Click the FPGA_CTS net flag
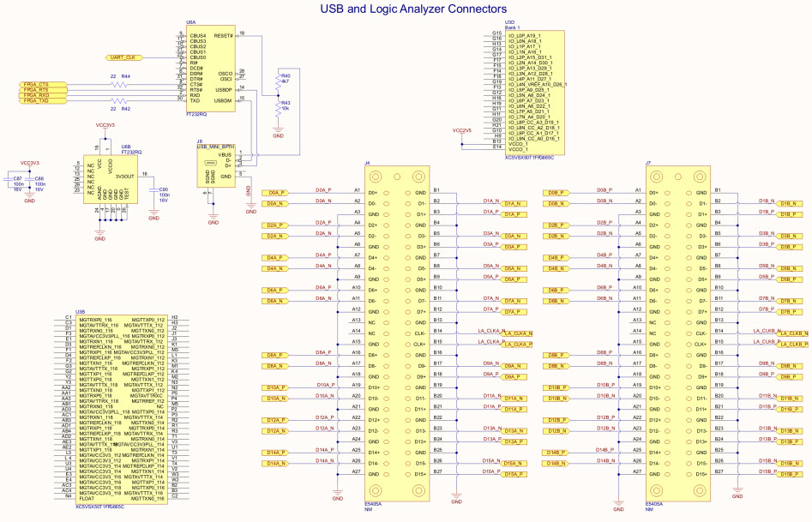 pyautogui.click(x=36, y=84)
